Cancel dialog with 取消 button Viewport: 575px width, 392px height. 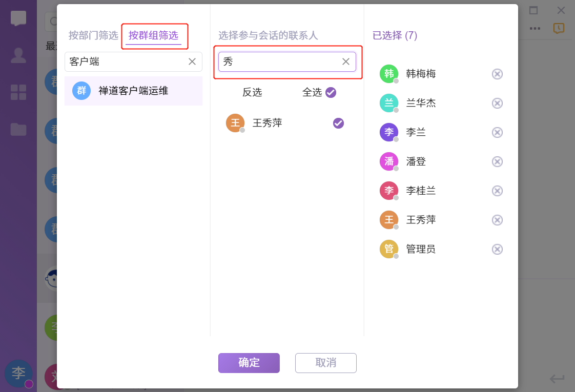(326, 363)
